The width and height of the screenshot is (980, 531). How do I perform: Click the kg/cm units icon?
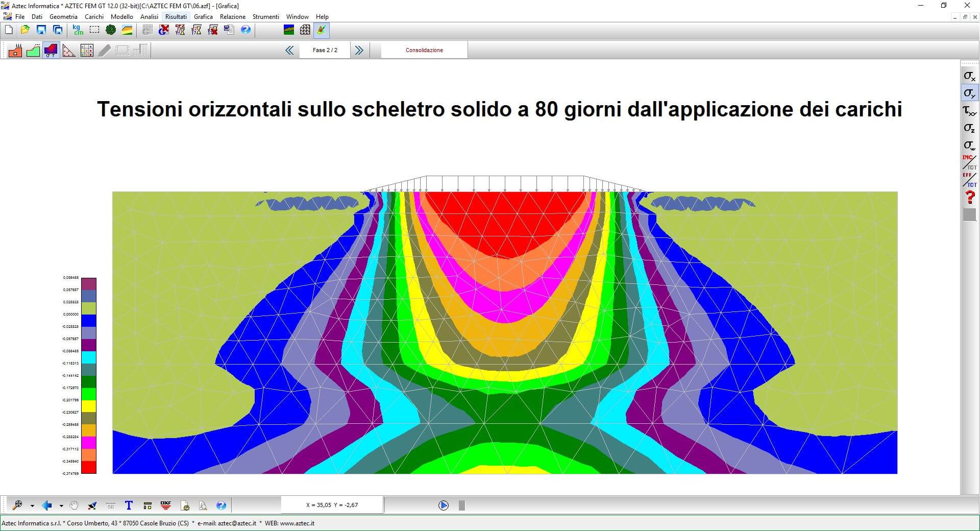click(78, 30)
